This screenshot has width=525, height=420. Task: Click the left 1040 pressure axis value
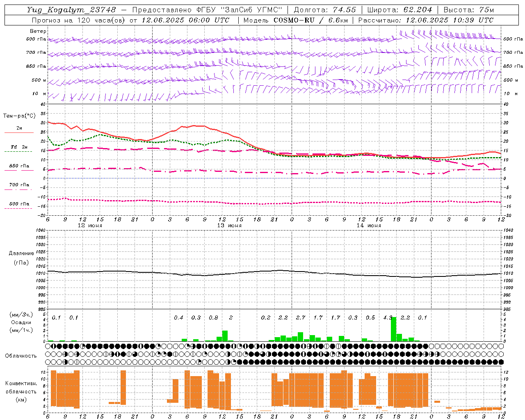click(x=40, y=230)
